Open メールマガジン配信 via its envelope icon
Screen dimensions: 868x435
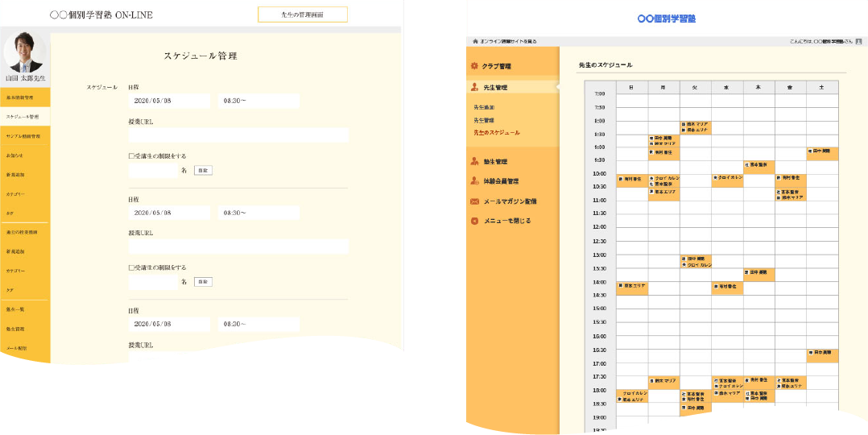[x=474, y=201]
